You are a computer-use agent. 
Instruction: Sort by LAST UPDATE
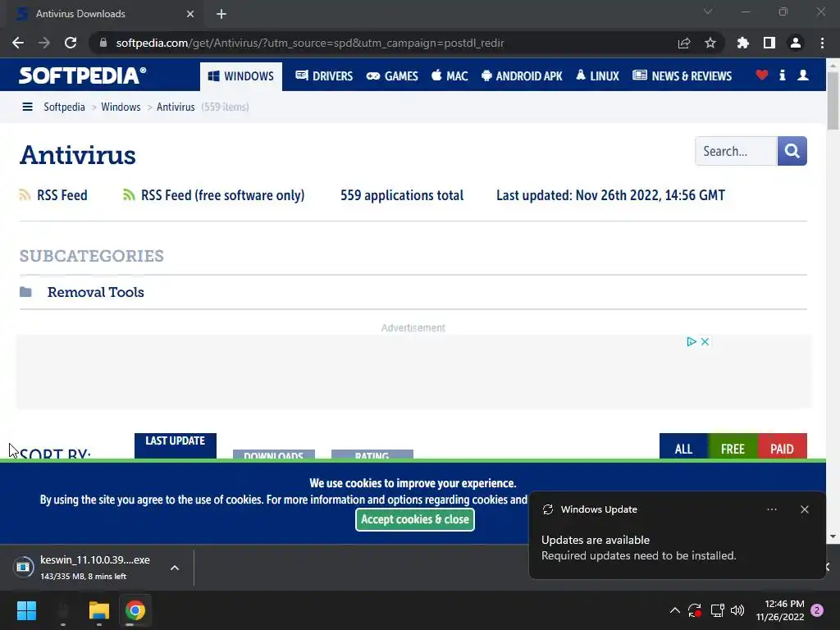176,445
